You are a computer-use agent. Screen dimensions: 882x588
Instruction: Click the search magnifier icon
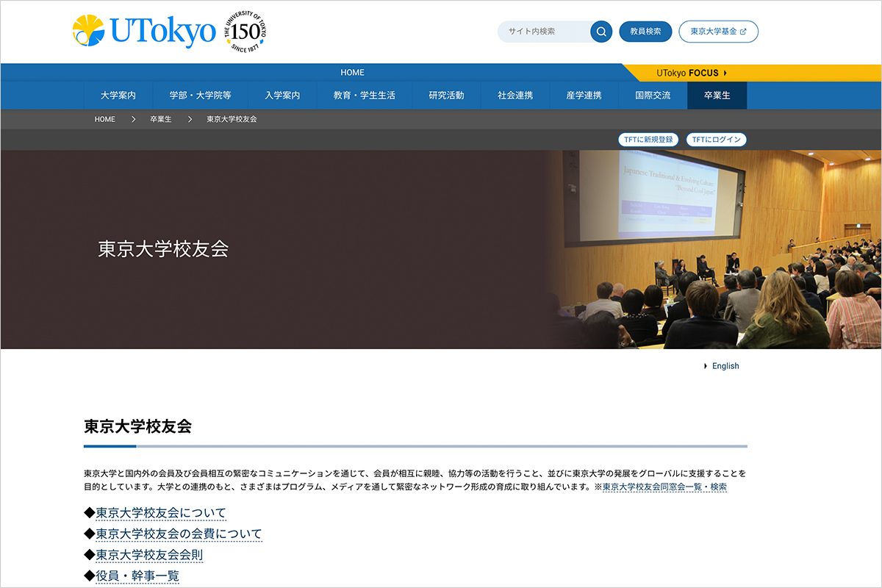[600, 32]
